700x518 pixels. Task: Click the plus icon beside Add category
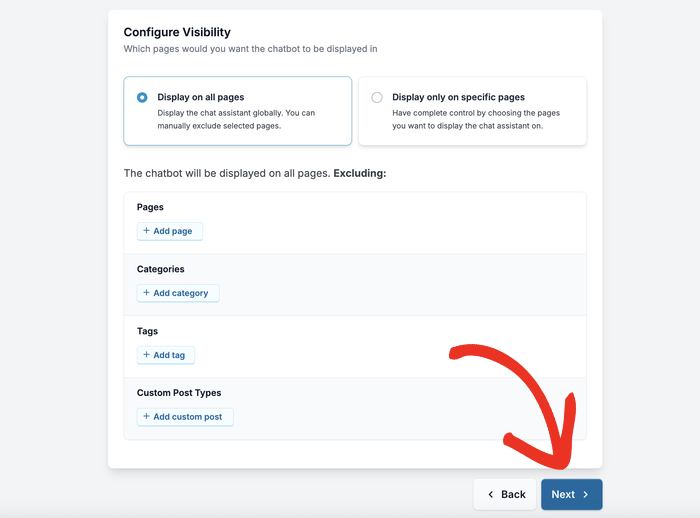(147, 293)
